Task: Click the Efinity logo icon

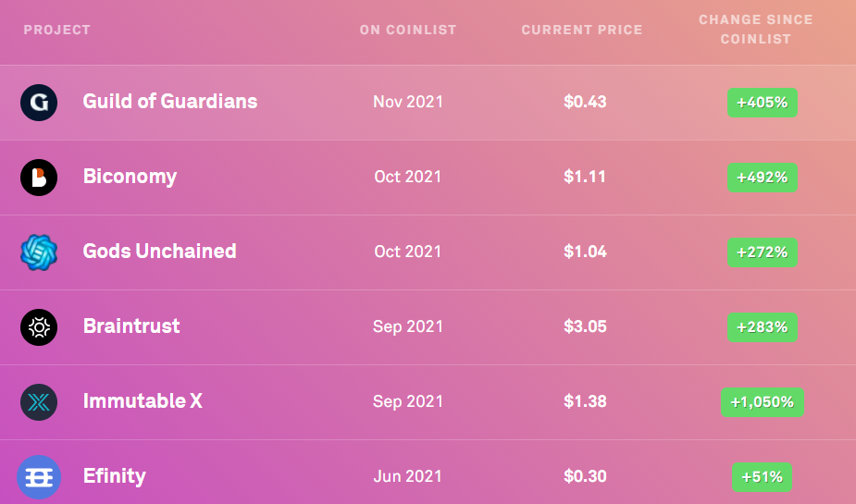Action: pos(39,477)
